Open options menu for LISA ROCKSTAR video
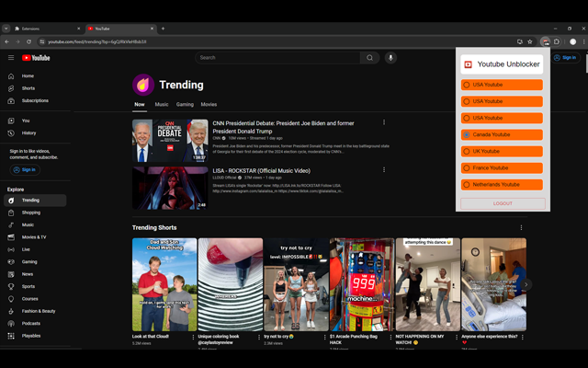588x368 pixels. tap(384, 169)
